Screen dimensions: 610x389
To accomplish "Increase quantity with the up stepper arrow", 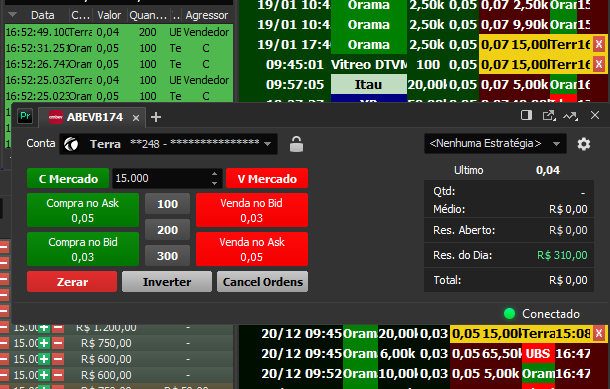I will [215, 173].
